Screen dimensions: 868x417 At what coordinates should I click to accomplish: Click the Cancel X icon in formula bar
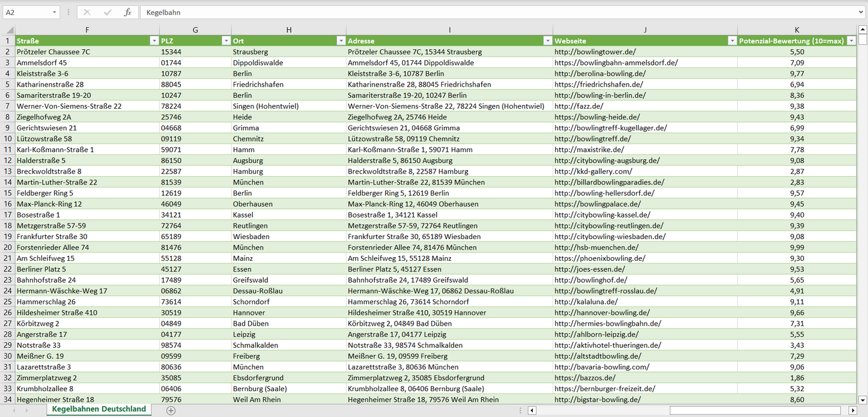pos(87,12)
